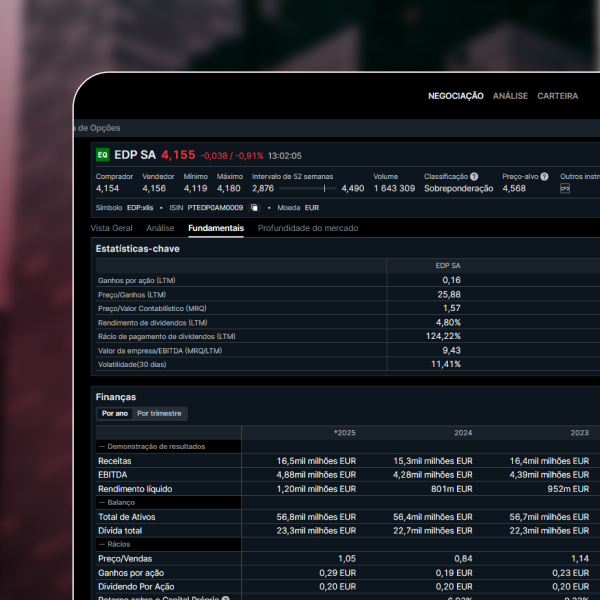Click Rácio de pagamento de dividendos row
Image resolution: width=600 pixels, height=600 pixels.
348,336
